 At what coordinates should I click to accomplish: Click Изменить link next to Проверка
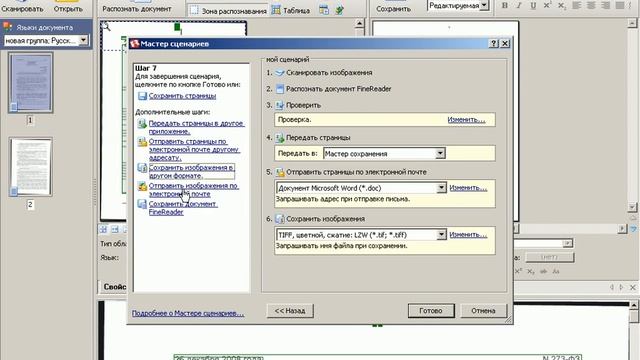466,120
